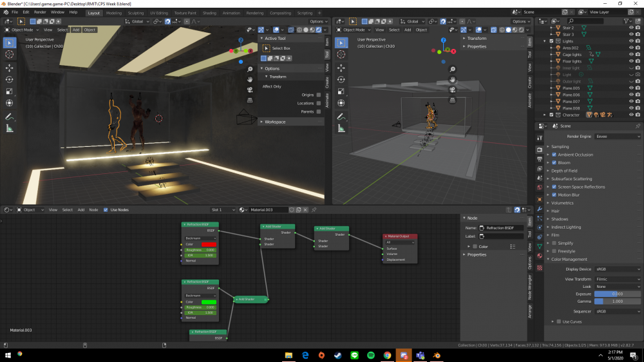Screen dimensions: 644x362
Task: Switch to the Modeling workspace tab
Action: click(114, 13)
